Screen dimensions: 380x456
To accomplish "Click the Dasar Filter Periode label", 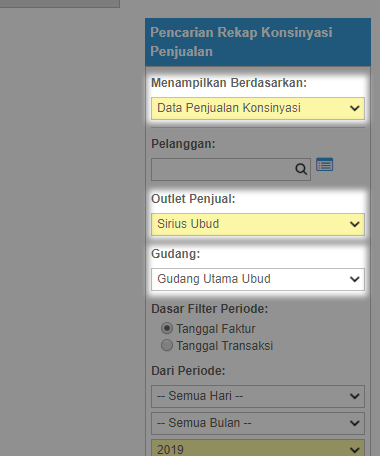I will [x=209, y=309].
